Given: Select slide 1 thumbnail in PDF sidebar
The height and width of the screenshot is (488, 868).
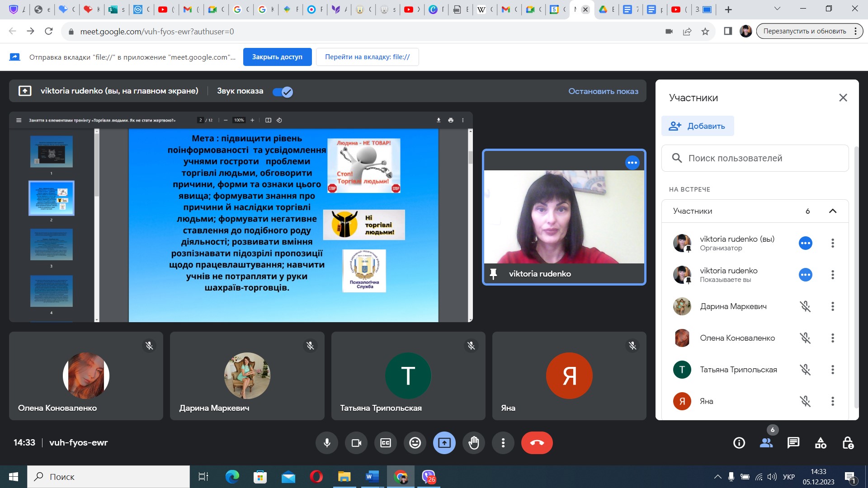Looking at the screenshot, I should [x=51, y=152].
